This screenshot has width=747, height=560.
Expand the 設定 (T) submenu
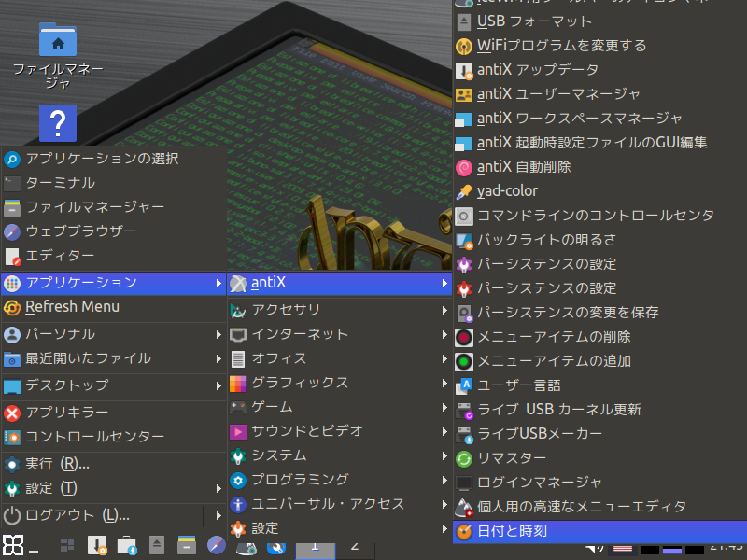pyautogui.click(x=113, y=489)
